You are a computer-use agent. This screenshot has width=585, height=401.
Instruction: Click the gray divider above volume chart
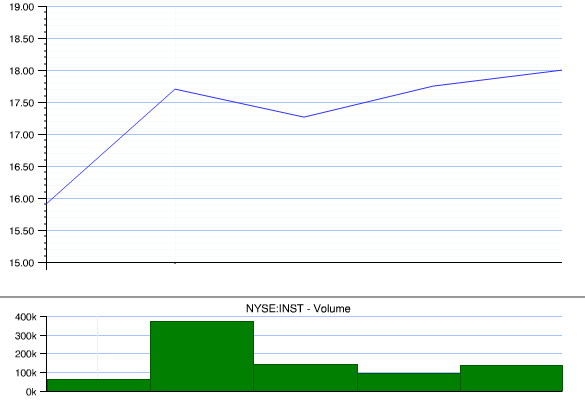[x=292, y=297]
